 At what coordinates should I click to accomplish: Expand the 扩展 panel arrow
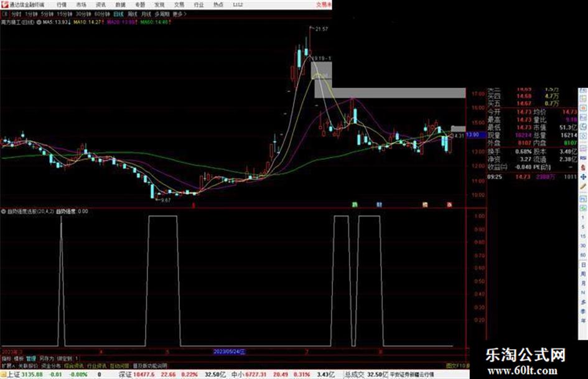(8, 365)
